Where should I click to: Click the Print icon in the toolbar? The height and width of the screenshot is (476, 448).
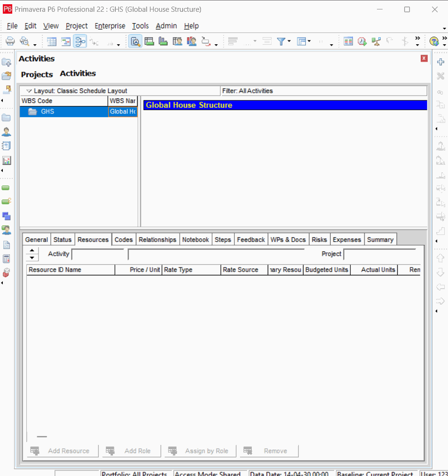coord(10,41)
